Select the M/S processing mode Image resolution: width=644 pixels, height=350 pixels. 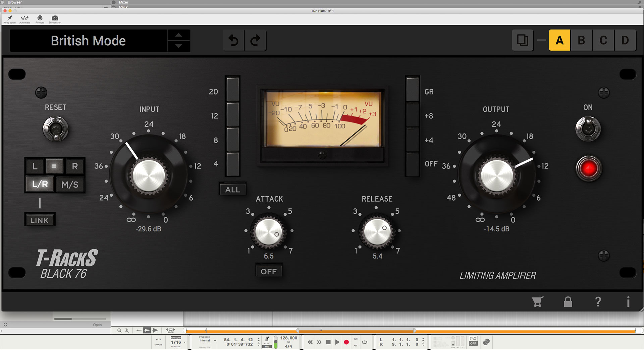(70, 184)
